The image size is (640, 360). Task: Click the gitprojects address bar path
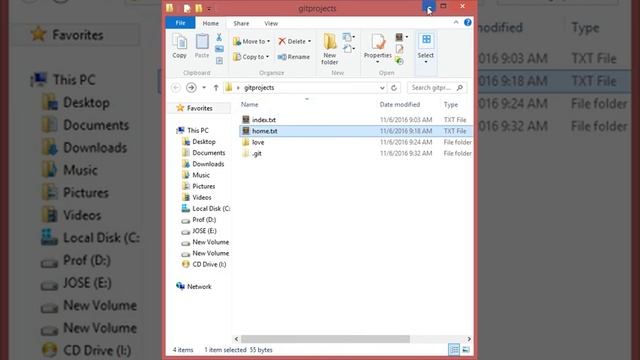coord(259,88)
